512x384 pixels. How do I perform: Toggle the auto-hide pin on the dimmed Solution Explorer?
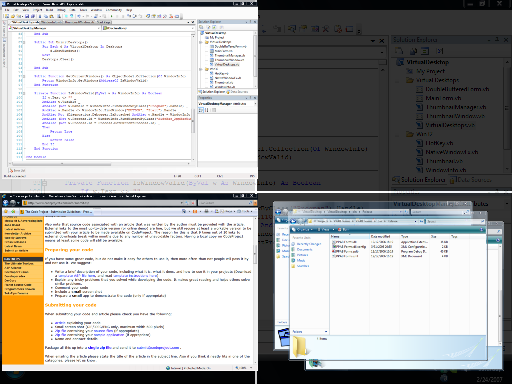pos(497,40)
